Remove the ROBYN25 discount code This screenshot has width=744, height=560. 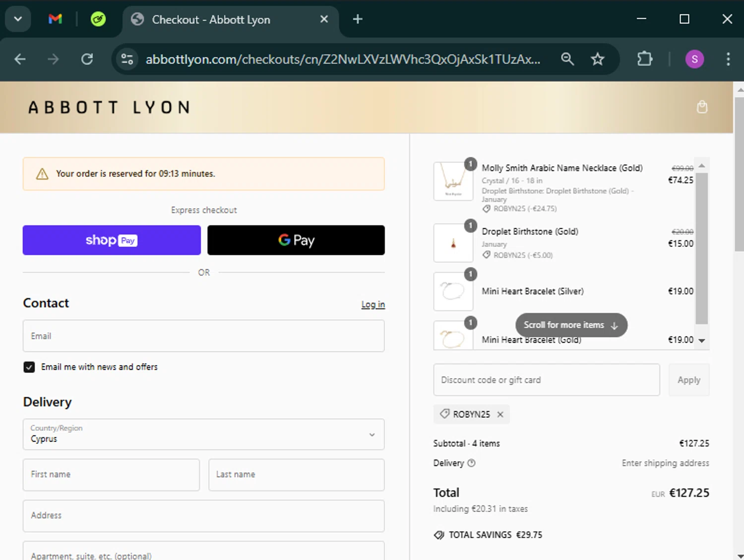(500, 414)
